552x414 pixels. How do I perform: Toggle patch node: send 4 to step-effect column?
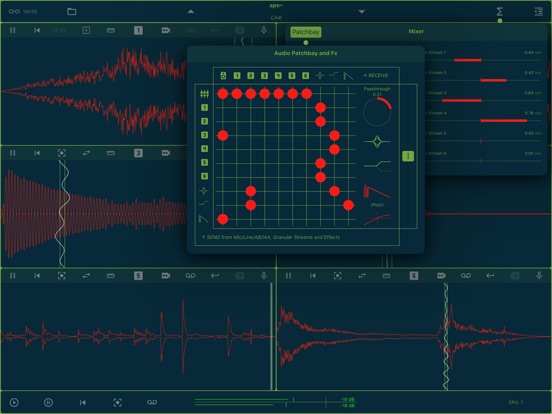click(x=334, y=149)
